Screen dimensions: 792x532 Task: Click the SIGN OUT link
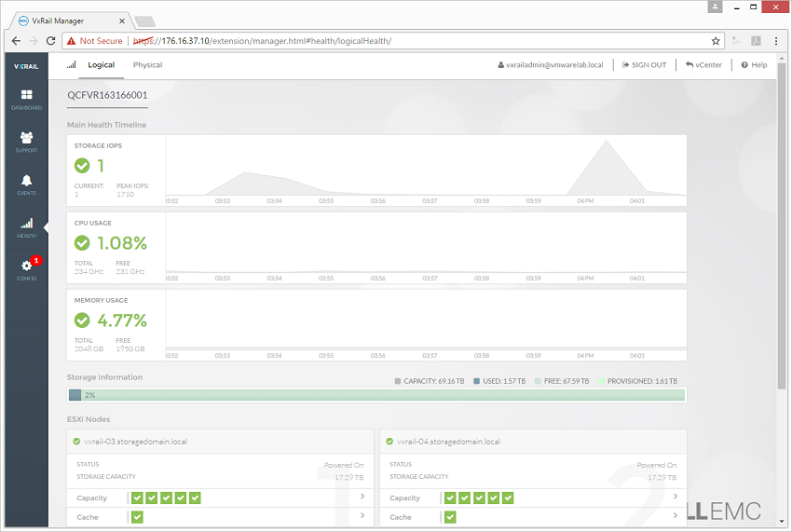pos(645,64)
